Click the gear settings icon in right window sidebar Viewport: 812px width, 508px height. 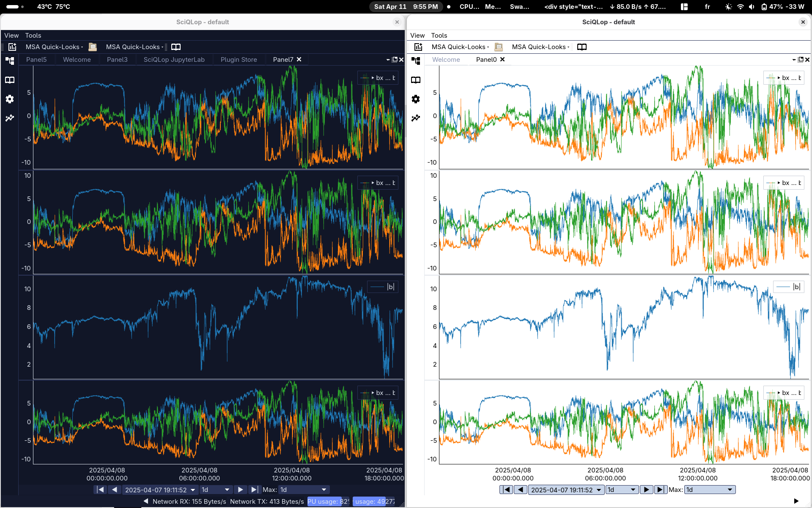[416, 99]
